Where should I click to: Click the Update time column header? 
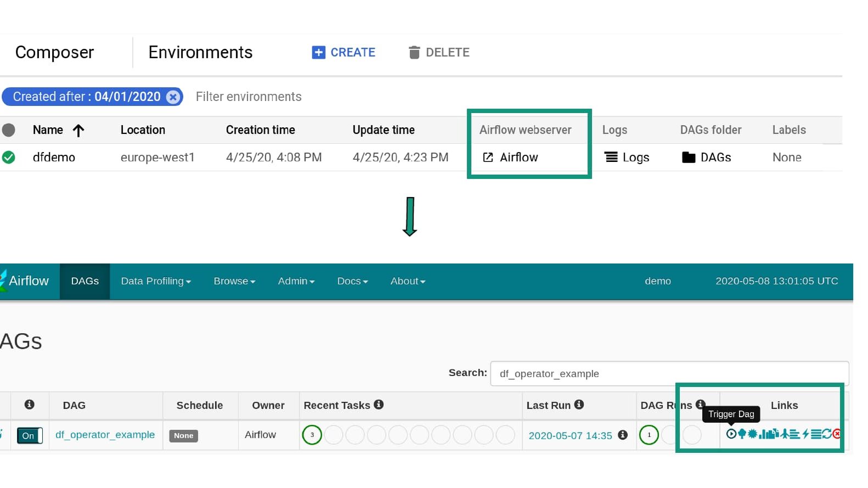tap(383, 130)
